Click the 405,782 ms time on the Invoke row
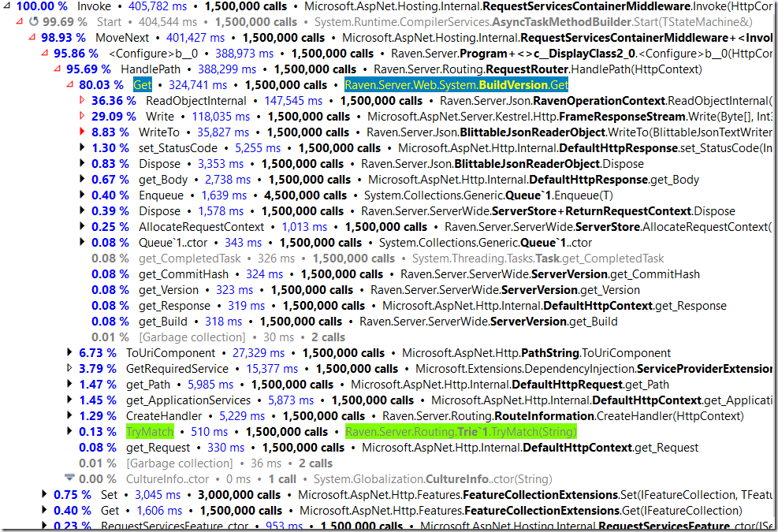778x532 pixels. (158, 6)
